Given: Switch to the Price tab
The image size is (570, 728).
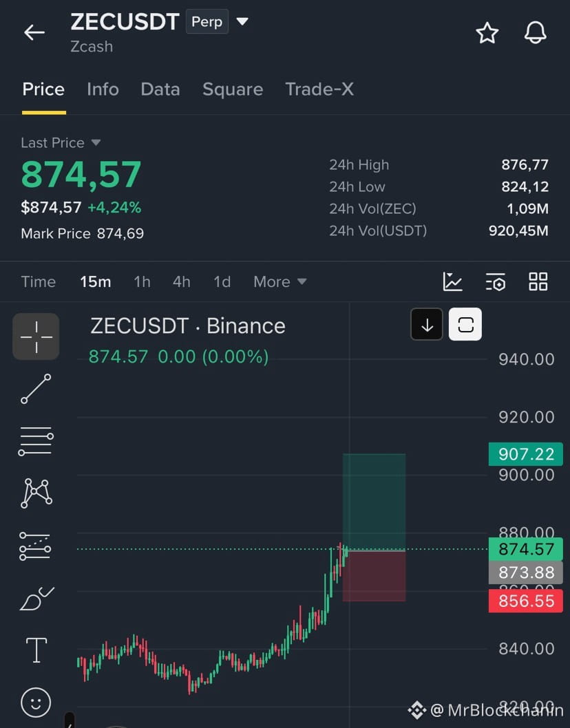Looking at the screenshot, I should 43,89.
